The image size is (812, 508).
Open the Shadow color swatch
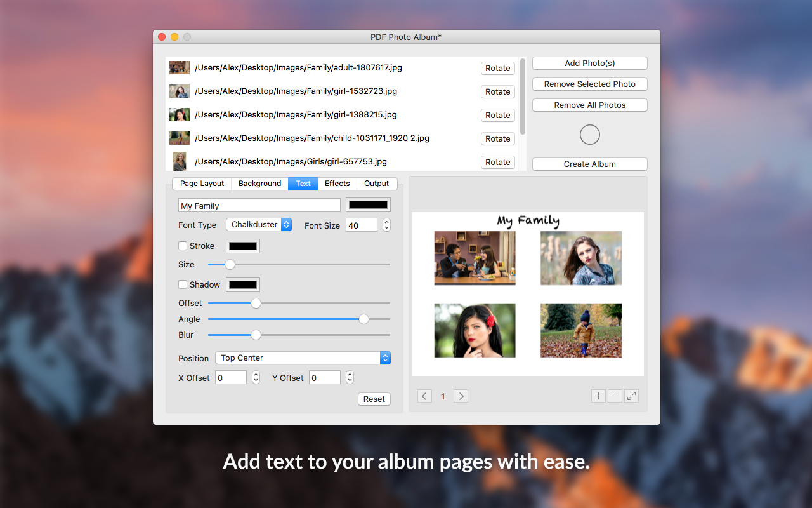point(243,284)
